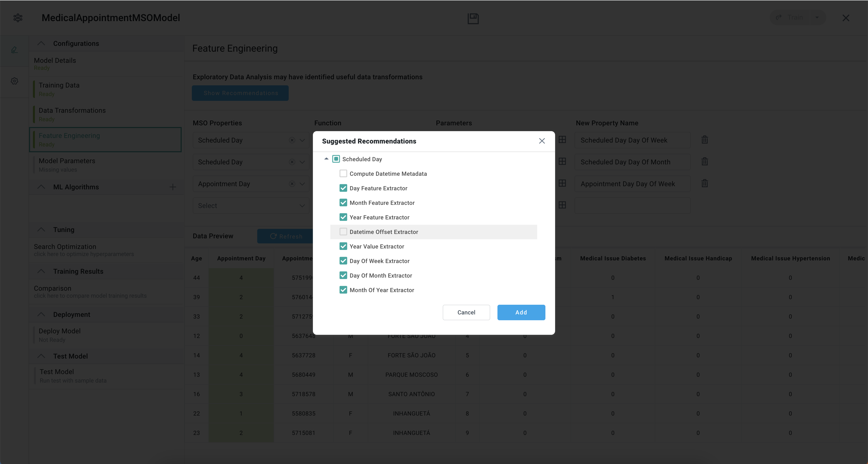Viewport: 868px width, 464px height.
Task: Open the empty Select property dropdown
Action: click(251, 206)
